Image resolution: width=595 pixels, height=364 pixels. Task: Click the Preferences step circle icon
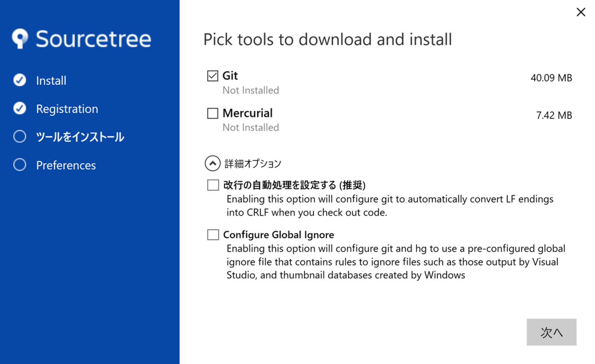(x=20, y=165)
